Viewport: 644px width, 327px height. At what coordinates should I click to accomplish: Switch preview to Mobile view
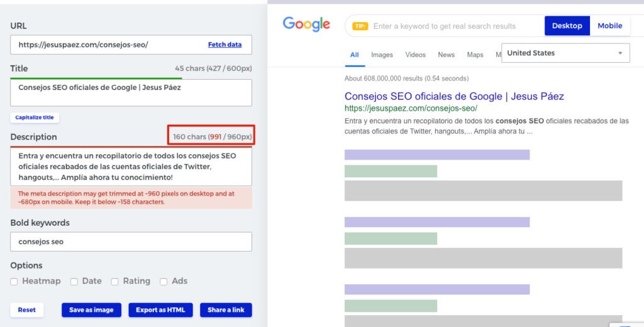point(610,26)
